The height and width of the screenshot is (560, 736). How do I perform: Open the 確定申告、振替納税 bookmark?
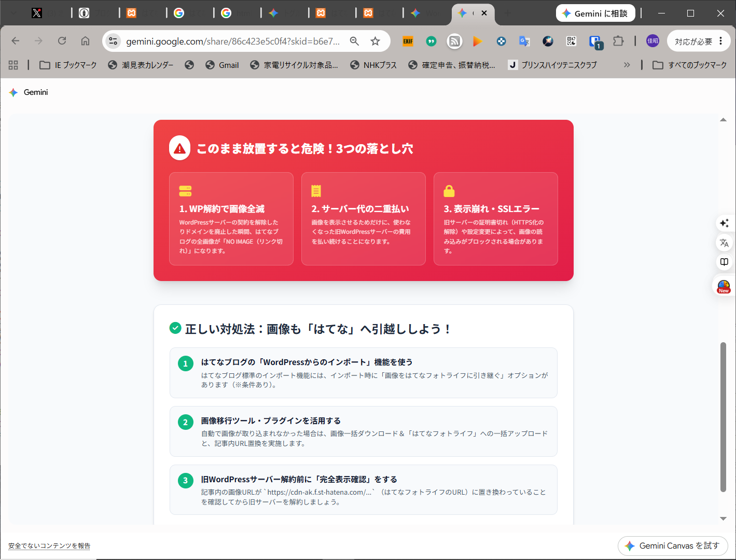coord(452,65)
